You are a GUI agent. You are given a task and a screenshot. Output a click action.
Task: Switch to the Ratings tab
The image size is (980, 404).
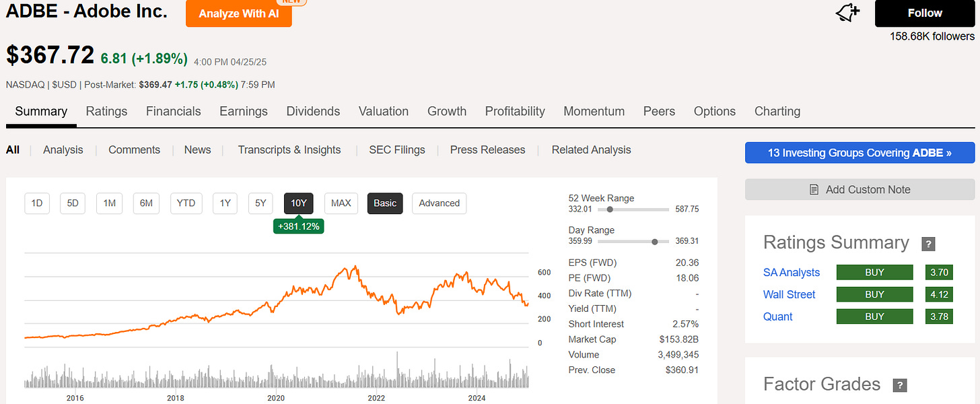click(x=106, y=111)
